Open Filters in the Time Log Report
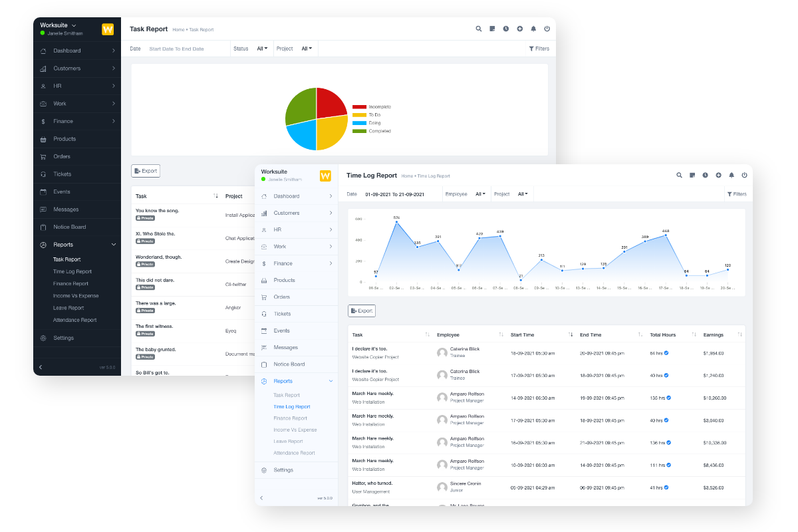Viewport: 798px width, 532px height. coord(736,194)
